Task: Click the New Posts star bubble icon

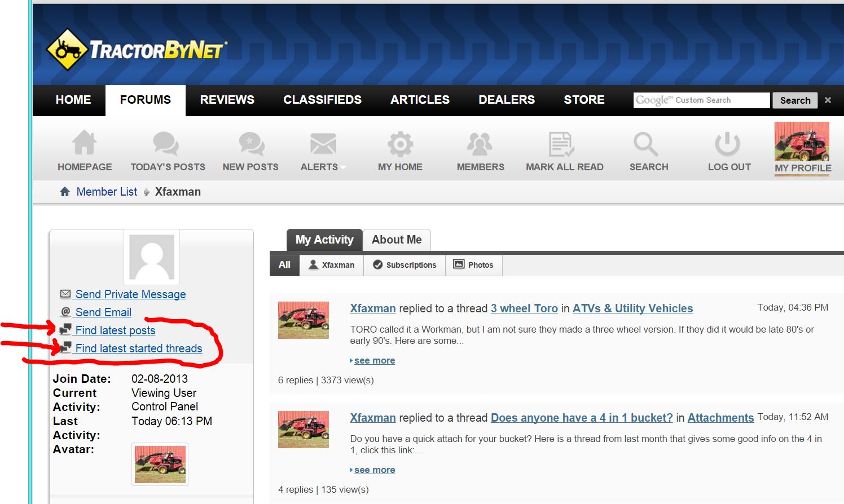Action: tap(251, 143)
